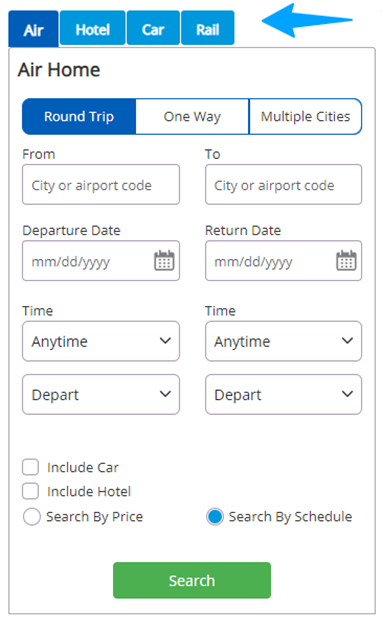Switch to the Car tab
The width and height of the screenshot is (382, 631).
pyautogui.click(x=153, y=28)
